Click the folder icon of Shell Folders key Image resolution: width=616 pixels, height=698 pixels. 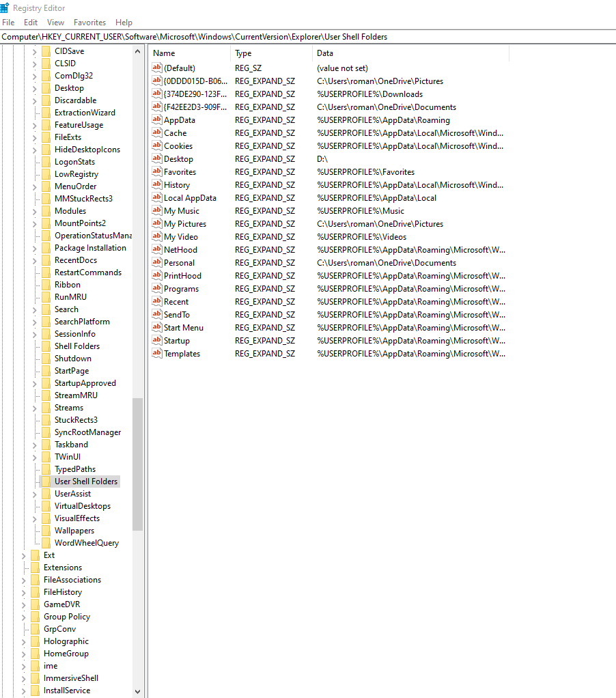click(x=46, y=346)
